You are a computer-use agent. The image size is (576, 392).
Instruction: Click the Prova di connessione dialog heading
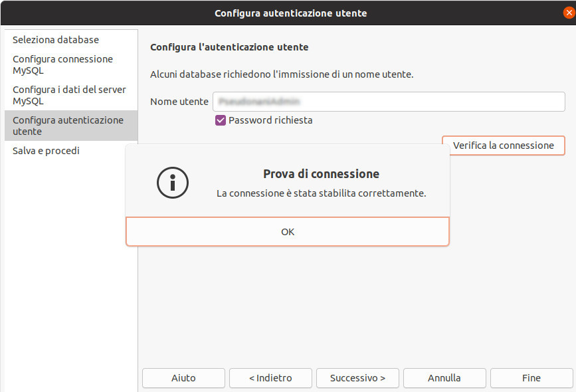321,174
